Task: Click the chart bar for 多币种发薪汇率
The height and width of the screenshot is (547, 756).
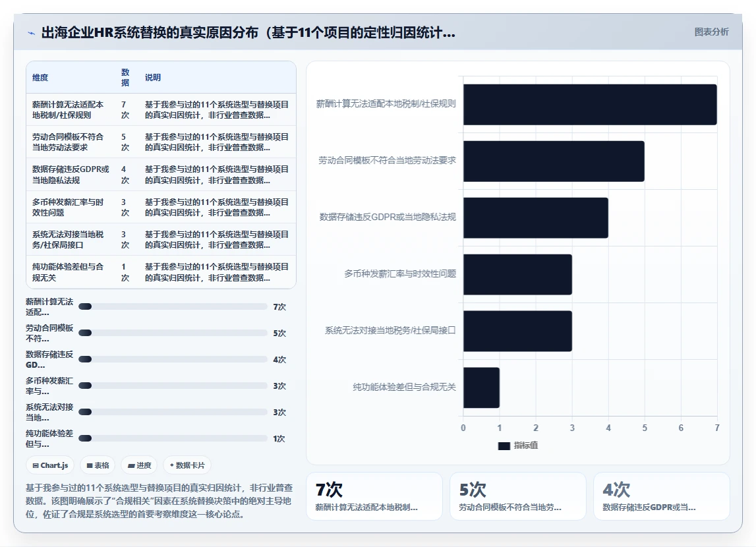Action: [x=518, y=275]
